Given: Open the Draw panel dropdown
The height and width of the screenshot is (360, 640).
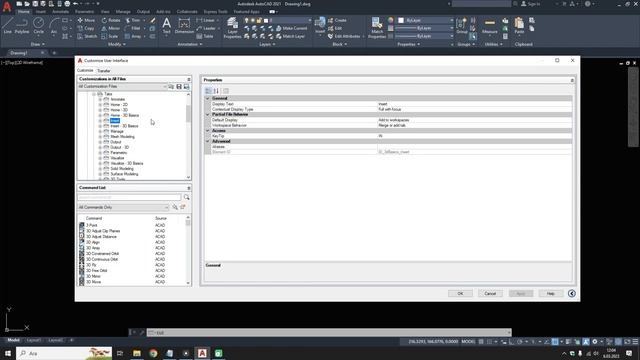Looking at the screenshot, I should (38, 44).
